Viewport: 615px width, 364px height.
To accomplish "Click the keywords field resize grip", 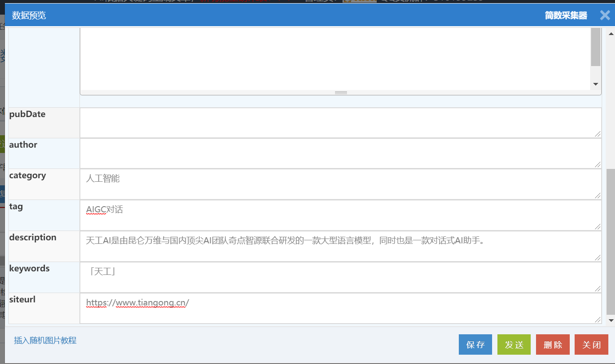I will pyautogui.click(x=598, y=289).
